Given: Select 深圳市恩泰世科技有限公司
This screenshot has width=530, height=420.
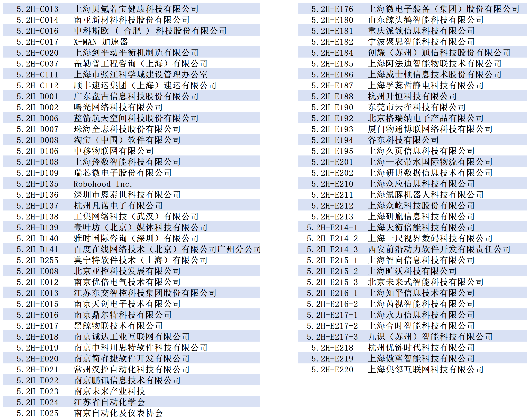Looking at the screenshot, I should (x=127, y=195).
